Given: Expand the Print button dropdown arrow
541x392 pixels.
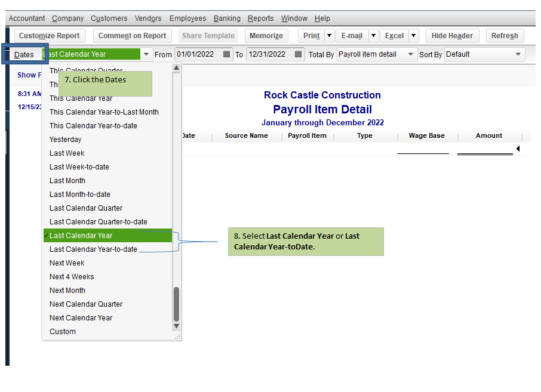Looking at the screenshot, I should tap(329, 36).
